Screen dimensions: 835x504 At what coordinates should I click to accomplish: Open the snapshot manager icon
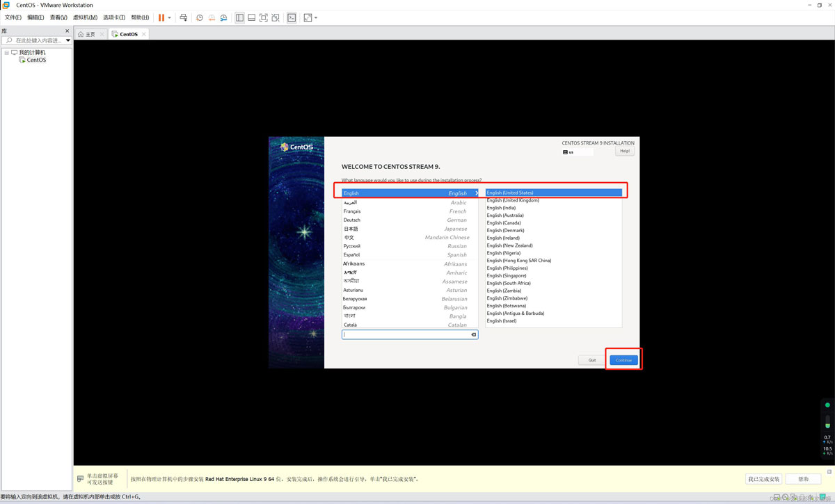(x=223, y=17)
